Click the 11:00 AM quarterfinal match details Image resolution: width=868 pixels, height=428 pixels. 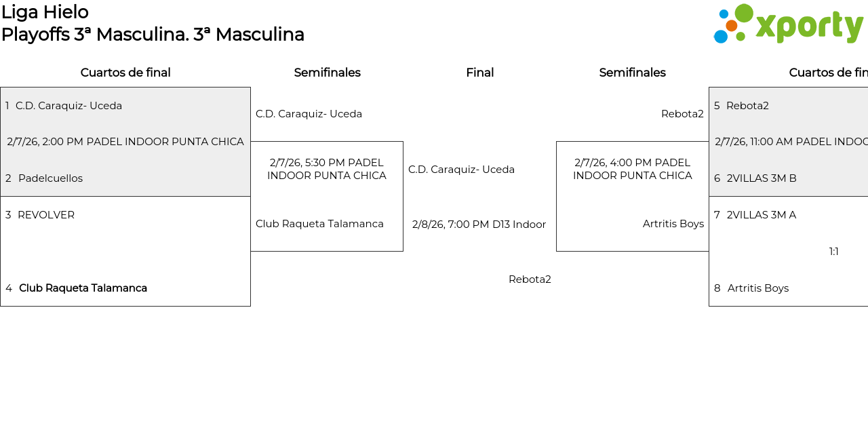pos(791,142)
